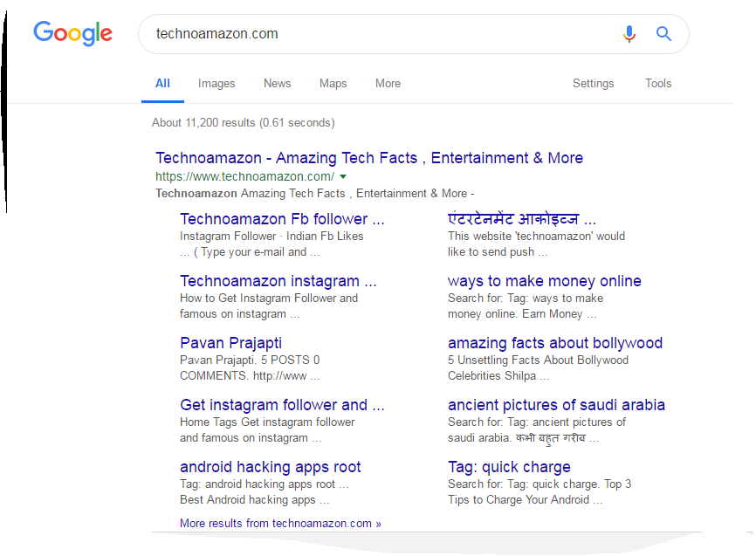Click snippet 5 Unsettling Facts About Bollywood
The width and height of the screenshot is (756, 556).
pos(538,360)
